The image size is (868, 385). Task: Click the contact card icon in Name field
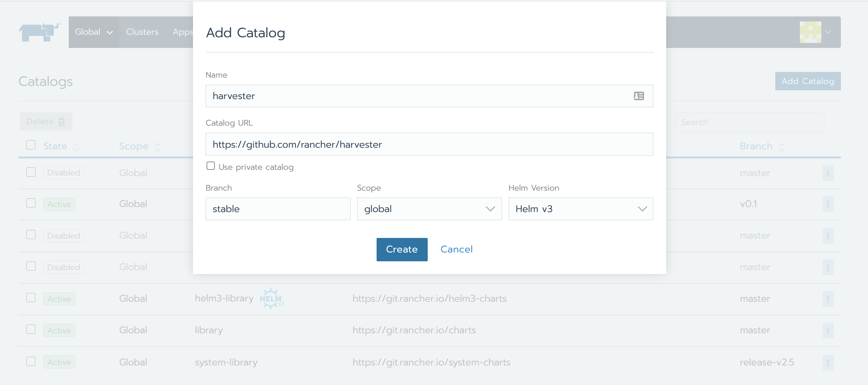(x=638, y=96)
